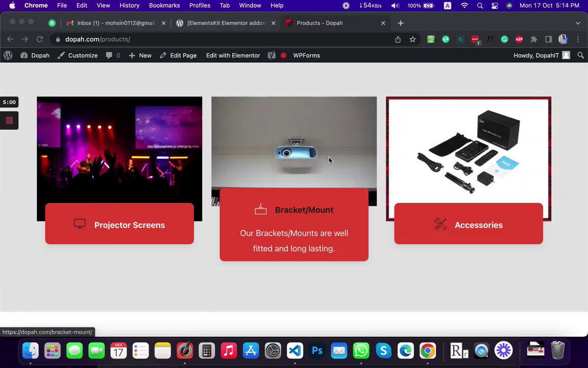
Task: Open the Chrome profile avatar
Action: click(x=563, y=39)
